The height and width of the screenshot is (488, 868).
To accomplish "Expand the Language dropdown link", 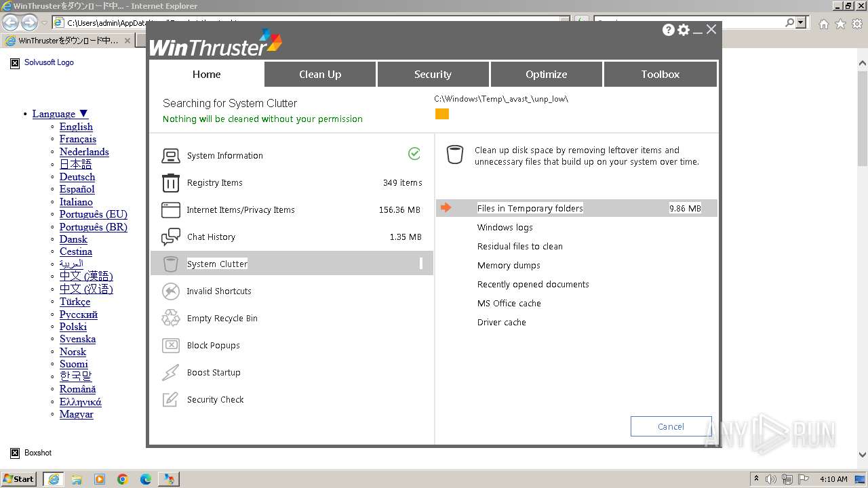I will (60, 114).
